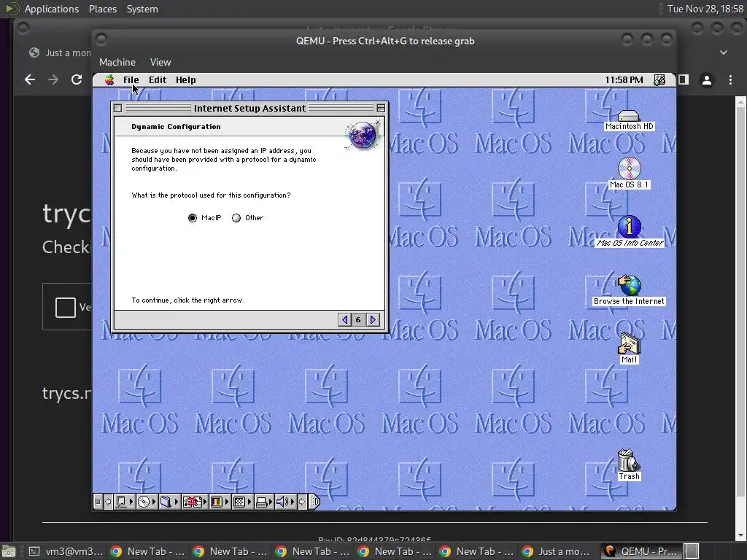Click the Chrome back arrow
The image size is (747, 560).
click(x=29, y=79)
